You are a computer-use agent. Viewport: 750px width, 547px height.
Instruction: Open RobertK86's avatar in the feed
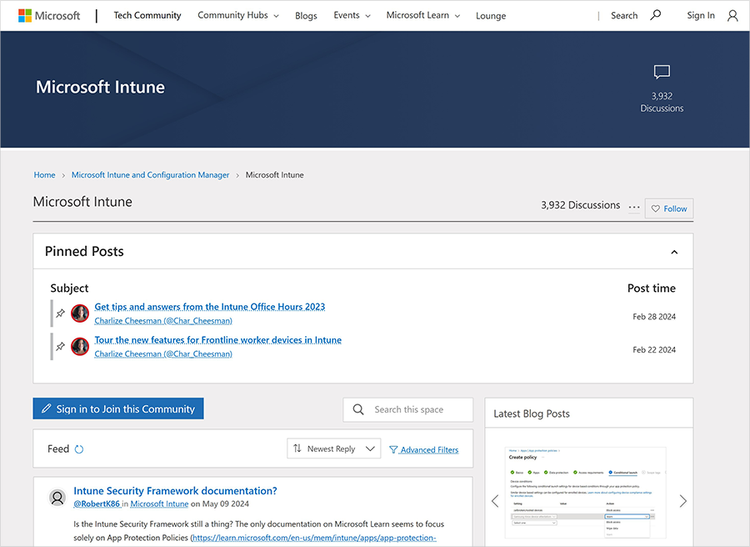pyautogui.click(x=56, y=497)
